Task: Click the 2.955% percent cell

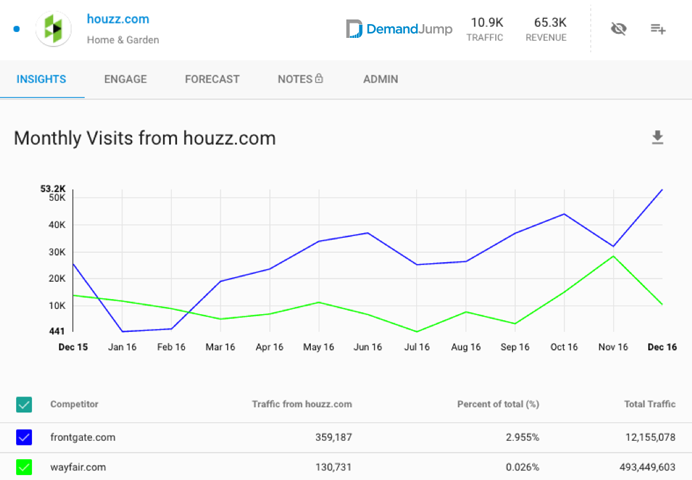Action: point(522,437)
